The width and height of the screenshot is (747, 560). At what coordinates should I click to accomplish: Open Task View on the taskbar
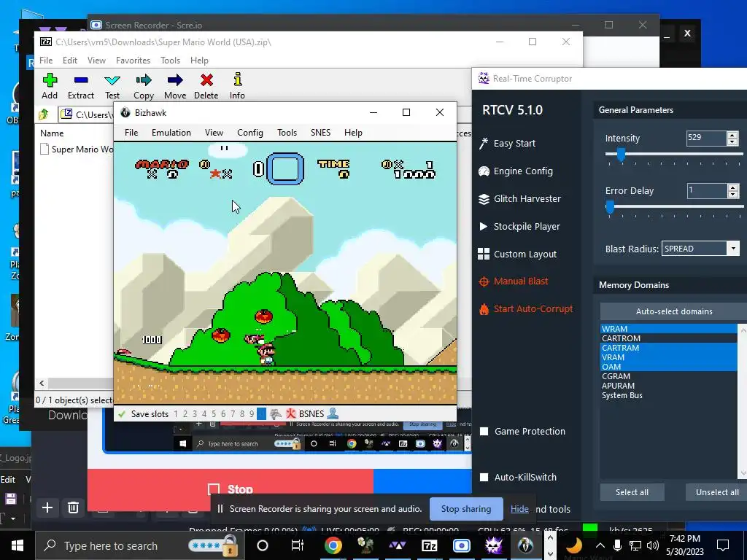tap(298, 545)
